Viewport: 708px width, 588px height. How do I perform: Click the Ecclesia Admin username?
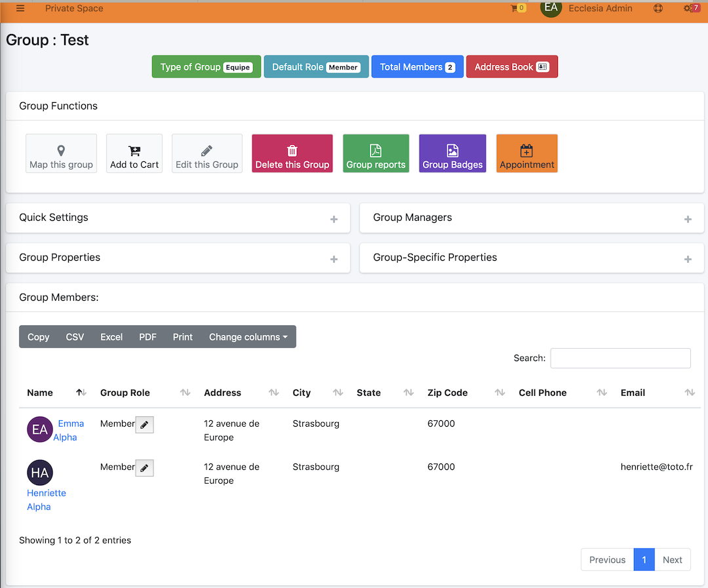tap(600, 8)
